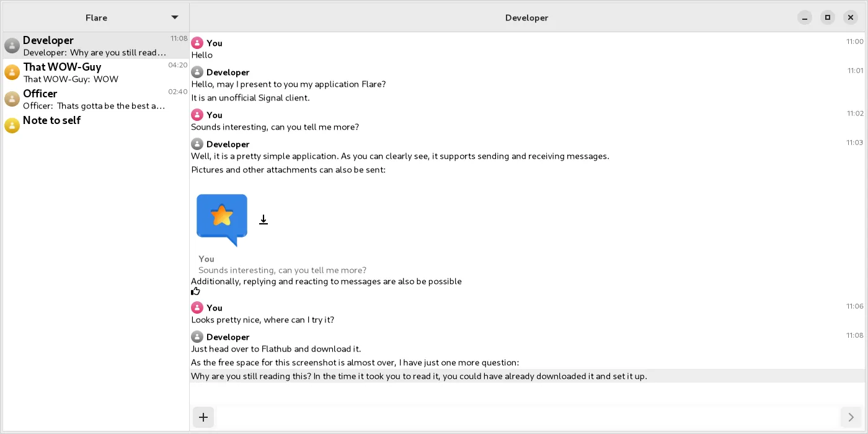This screenshot has width=868, height=434.
Task: Click the Developer avatar in chat list
Action: 12,46
